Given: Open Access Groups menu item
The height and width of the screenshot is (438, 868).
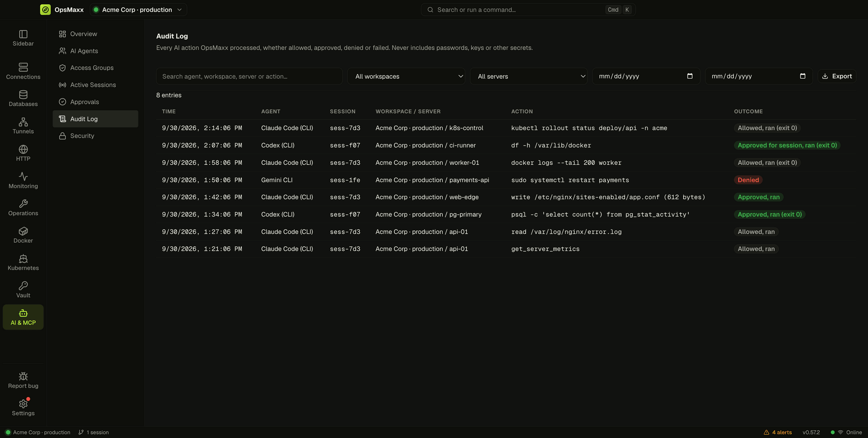Looking at the screenshot, I should point(95,68).
